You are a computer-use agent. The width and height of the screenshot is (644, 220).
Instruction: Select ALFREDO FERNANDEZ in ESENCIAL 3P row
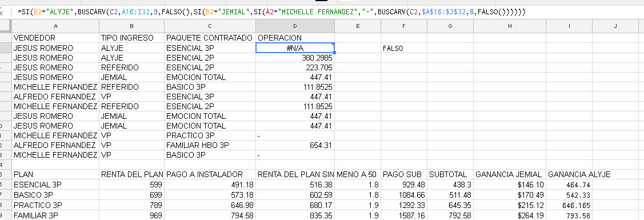click(x=55, y=97)
